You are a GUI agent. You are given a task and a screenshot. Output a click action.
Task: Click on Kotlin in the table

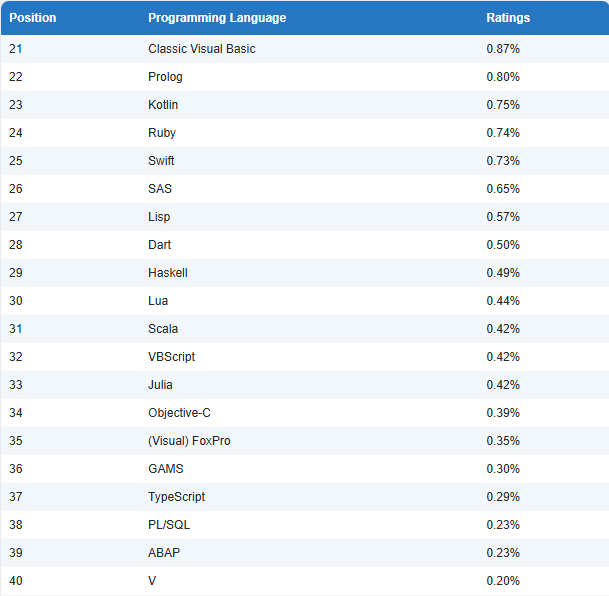163,105
